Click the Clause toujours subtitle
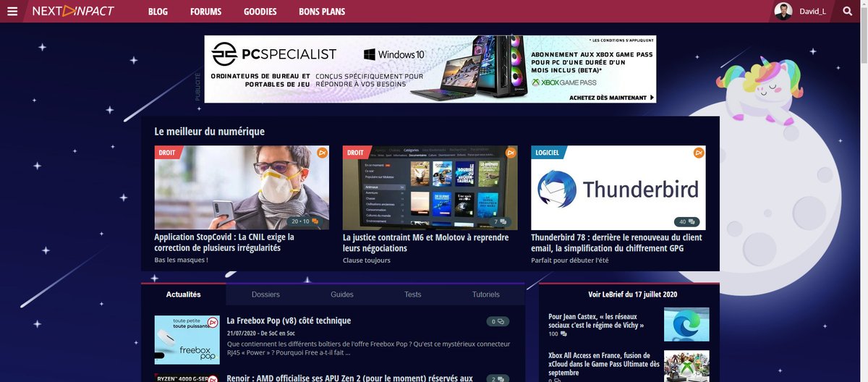The image size is (868, 382). (x=367, y=260)
